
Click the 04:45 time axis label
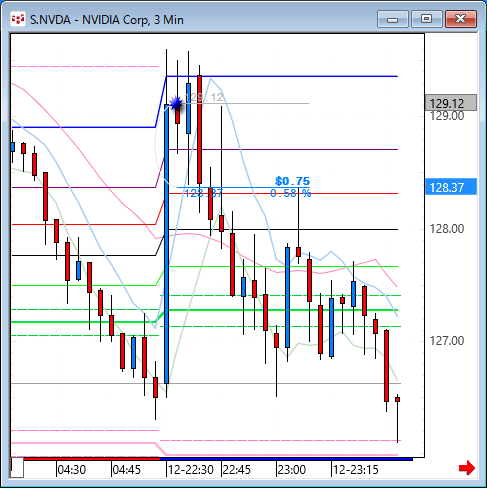(x=127, y=470)
